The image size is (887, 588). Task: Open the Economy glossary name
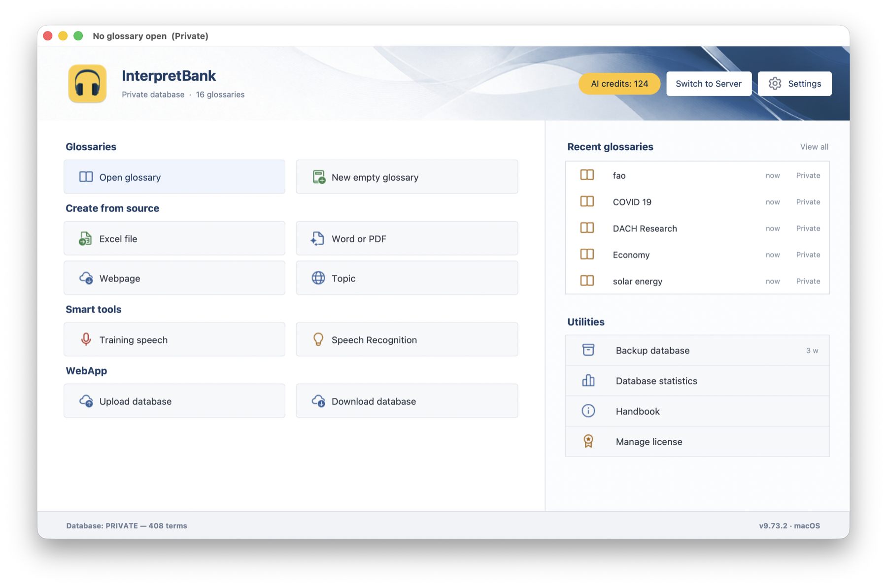click(631, 255)
